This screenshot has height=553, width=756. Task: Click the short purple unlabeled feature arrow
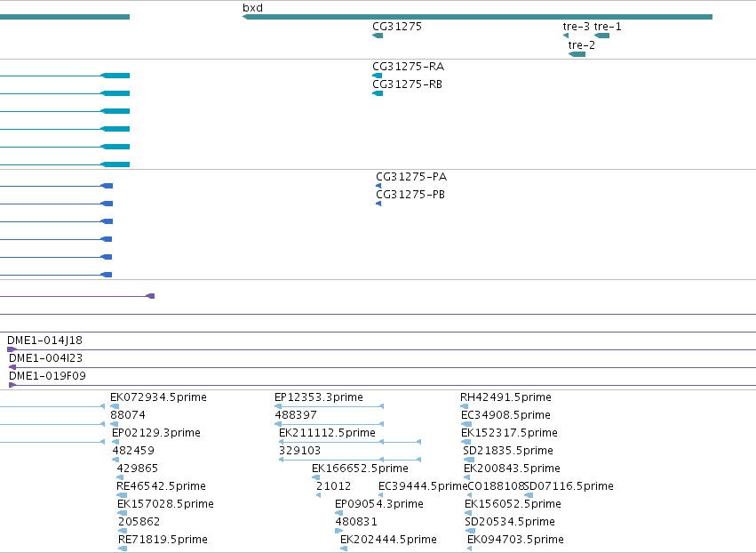[150, 296]
